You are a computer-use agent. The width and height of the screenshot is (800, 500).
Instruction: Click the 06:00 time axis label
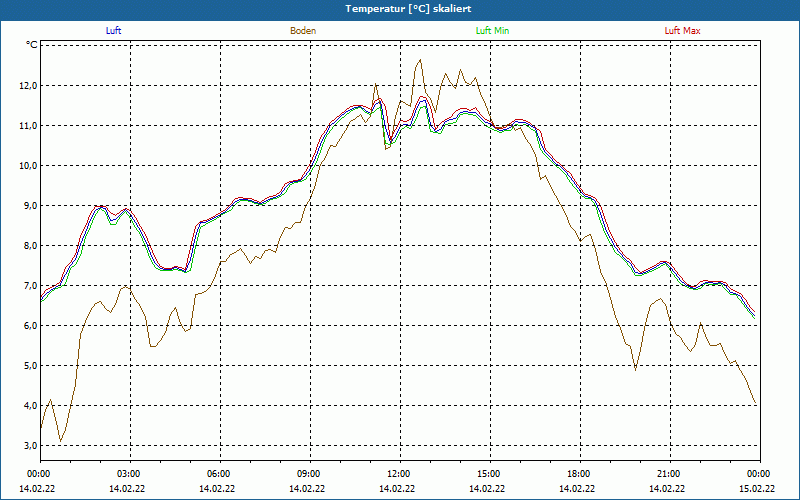(x=220, y=474)
